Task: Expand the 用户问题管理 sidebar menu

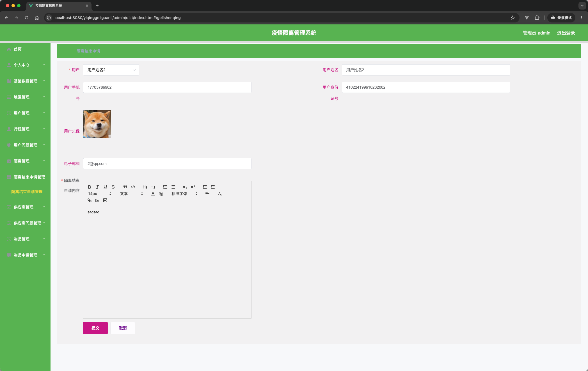Action: pyautogui.click(x=25, y=145)
